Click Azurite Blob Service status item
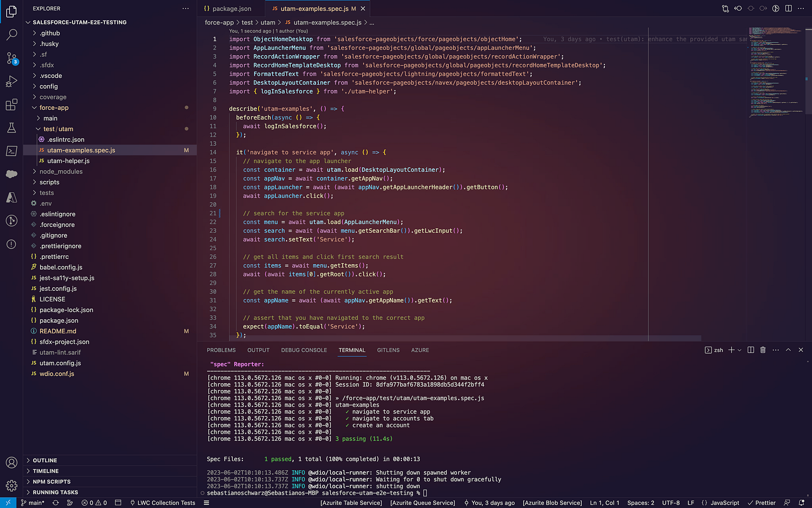 coord(552,503)
